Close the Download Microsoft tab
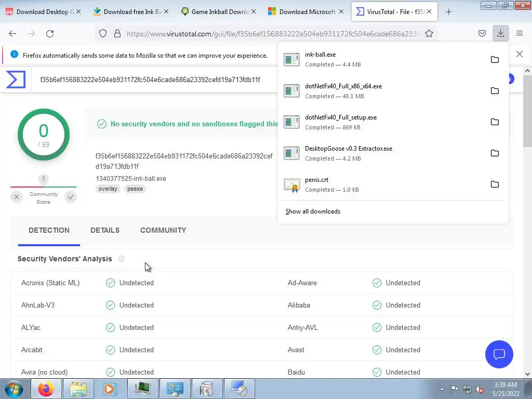Screen dimensions: 532x399 pos(341,12)
